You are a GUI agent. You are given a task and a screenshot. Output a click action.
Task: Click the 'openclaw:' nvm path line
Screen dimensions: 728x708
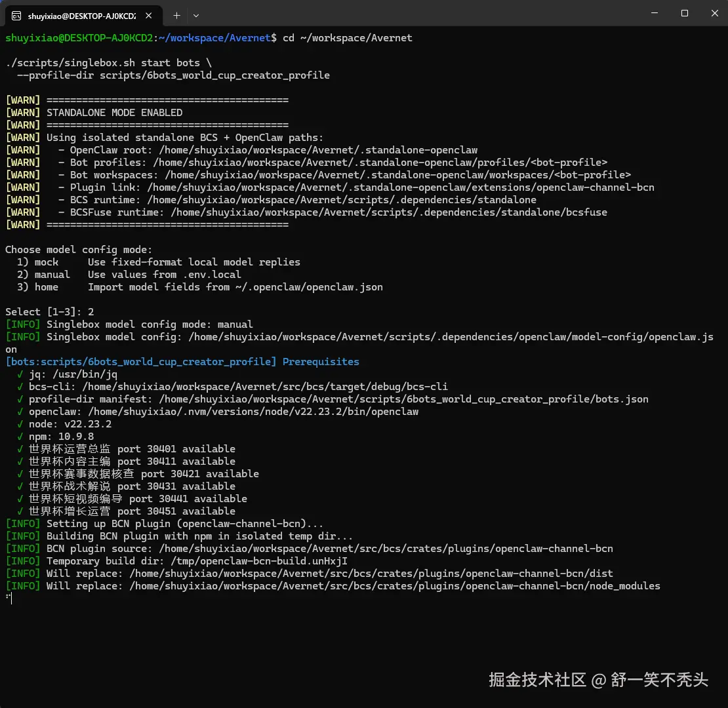tap(218, 412)
